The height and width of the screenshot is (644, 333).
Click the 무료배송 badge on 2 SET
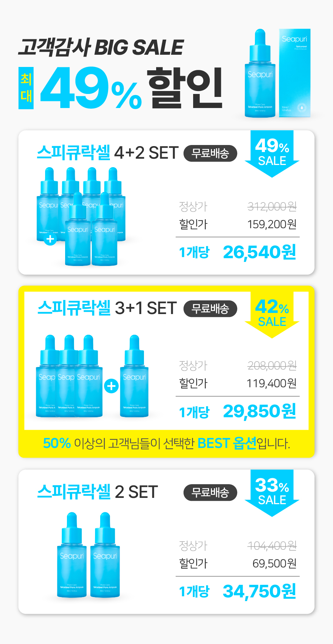210,493
